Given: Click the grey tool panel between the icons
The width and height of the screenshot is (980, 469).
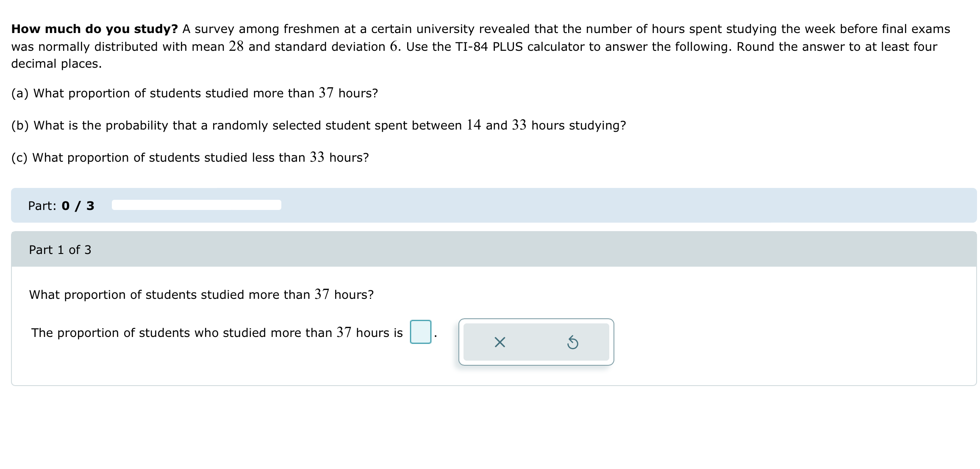Looking at the screenshot, I should coord(536,342).
